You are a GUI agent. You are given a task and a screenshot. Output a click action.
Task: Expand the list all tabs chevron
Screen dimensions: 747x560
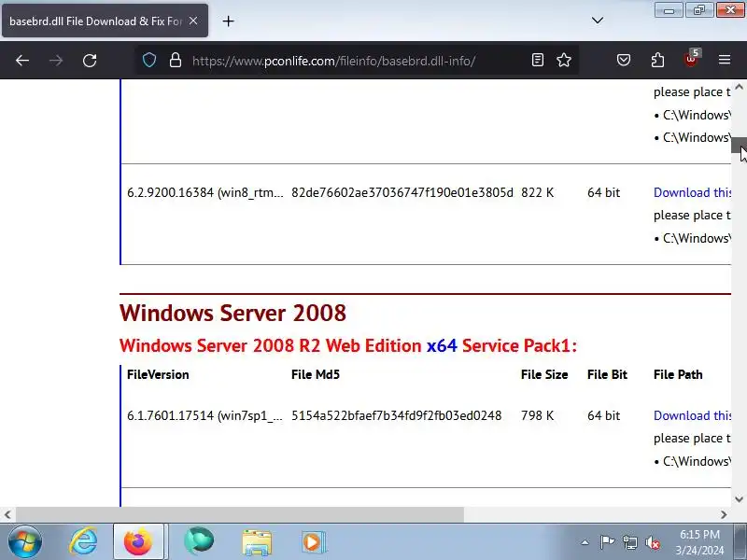coord(598,21)
